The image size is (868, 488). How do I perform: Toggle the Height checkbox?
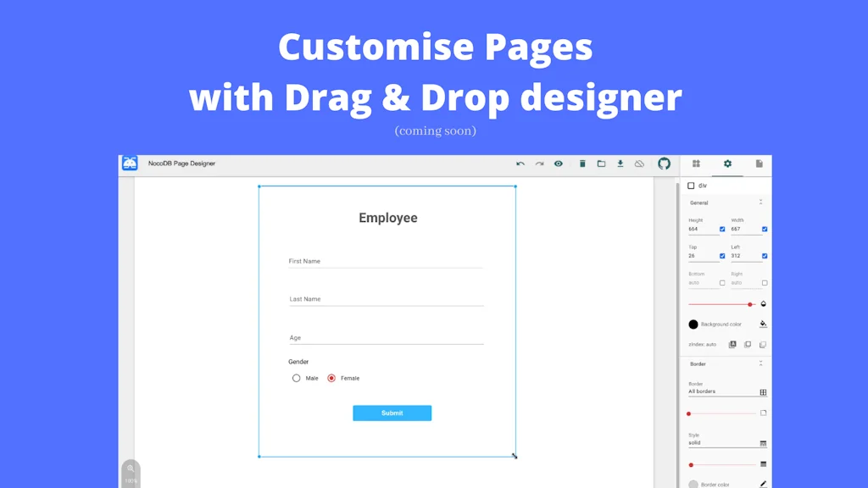click(722, 229)
